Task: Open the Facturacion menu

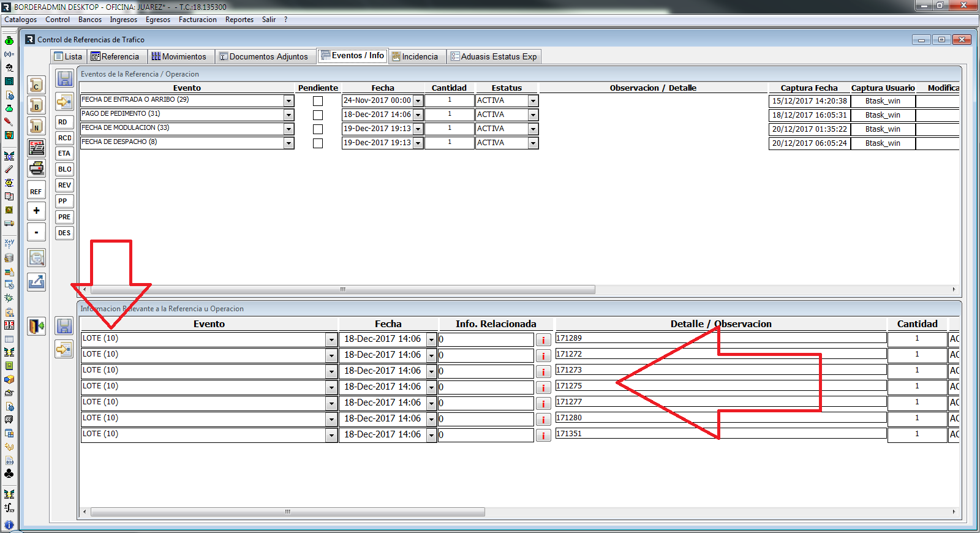Action: coord(198,20)
